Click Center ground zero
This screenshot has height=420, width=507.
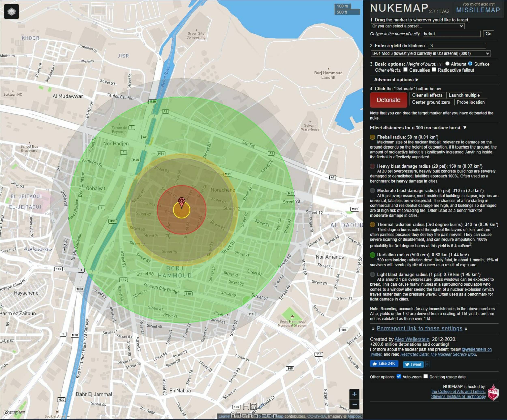pos(431,102)
